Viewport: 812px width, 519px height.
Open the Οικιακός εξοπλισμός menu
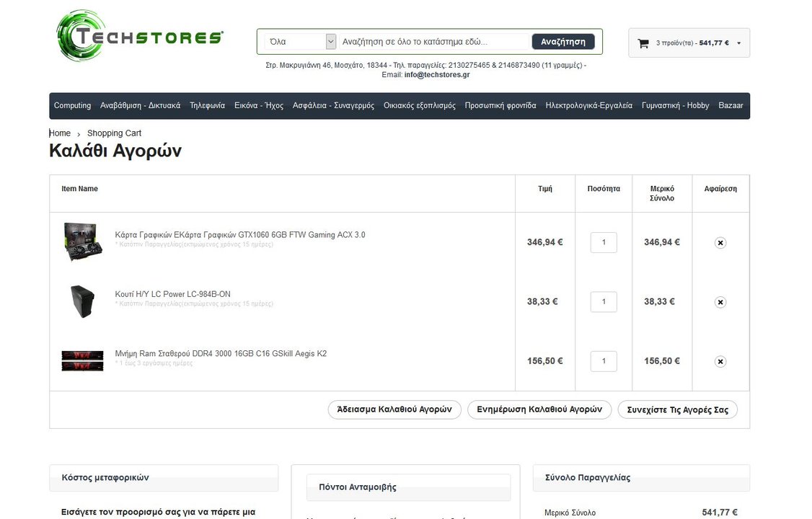[420, 105]
